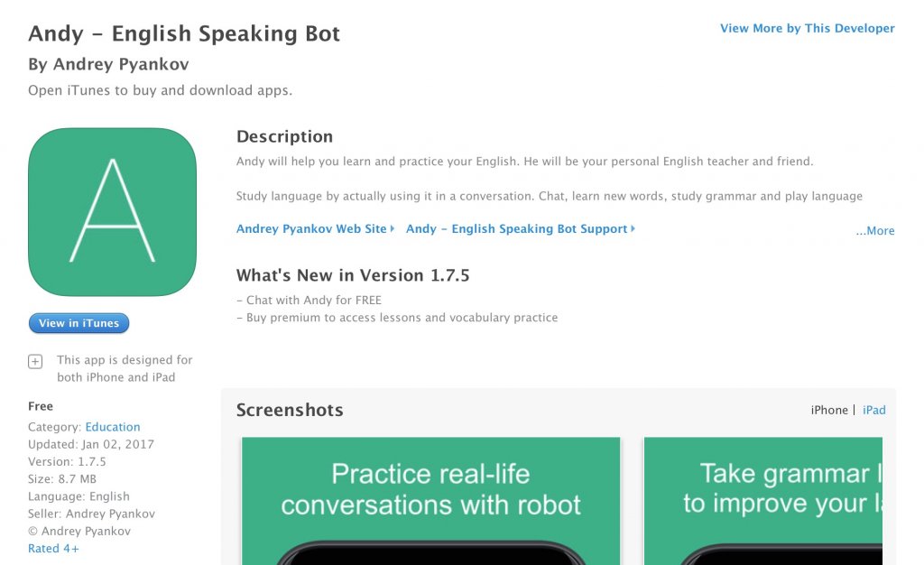The width and height of the screenshot is (924, 565).
Task: Open the green "A" app icon
Action: (112, 212)
